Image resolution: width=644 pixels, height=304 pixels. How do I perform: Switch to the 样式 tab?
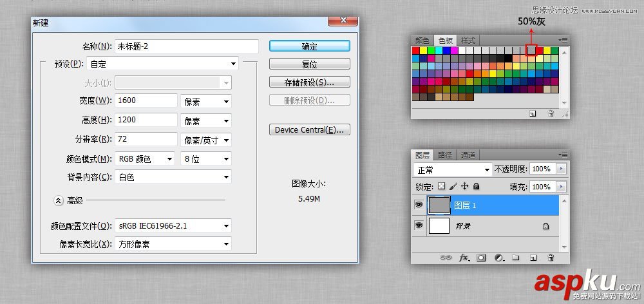(x=468, y=41)
